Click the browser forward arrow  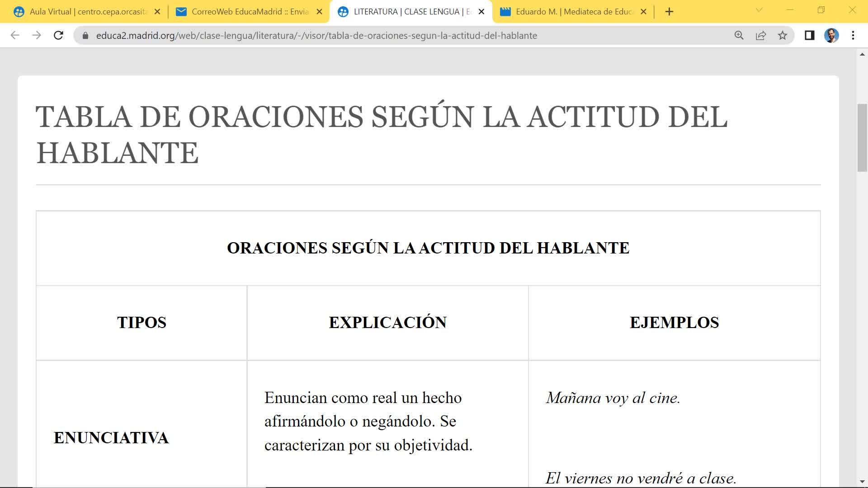pyautogui.click(x=37, y=35)
